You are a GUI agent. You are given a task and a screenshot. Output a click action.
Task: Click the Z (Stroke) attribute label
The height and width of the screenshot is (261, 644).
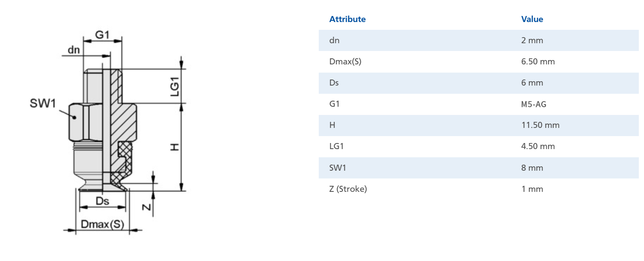tap(348, 189)
